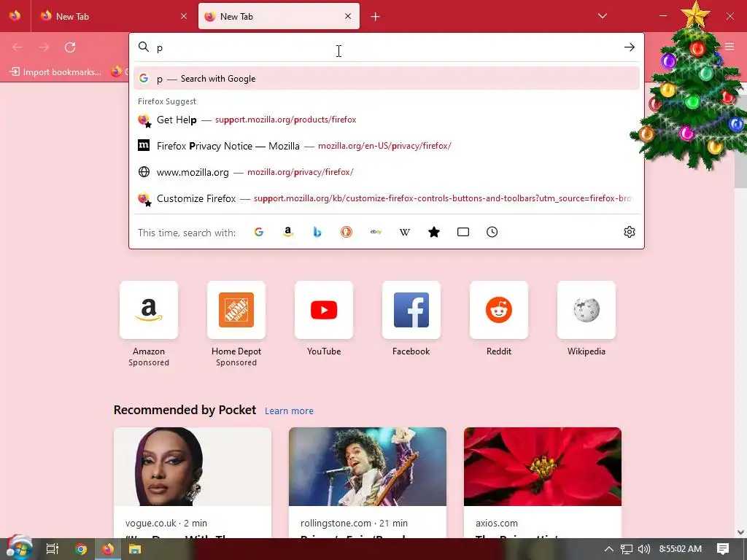Viewport: 747px width, 560px height.
Task: Search open tabs using the tab icon
Action: [x=463, y=232]
